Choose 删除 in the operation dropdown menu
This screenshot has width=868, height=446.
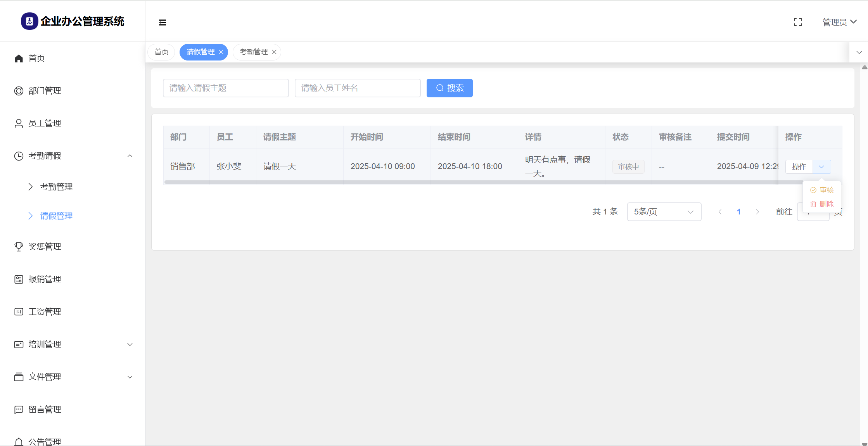[822, 204]
